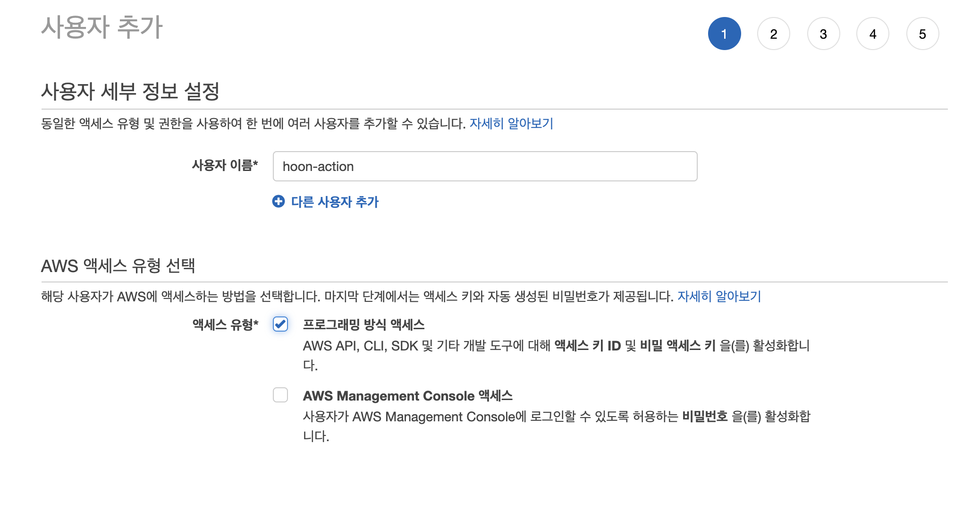The image size is (980, 512).
Task: Click the 다른 사용자 추가 link
Action: coord(335,202)
